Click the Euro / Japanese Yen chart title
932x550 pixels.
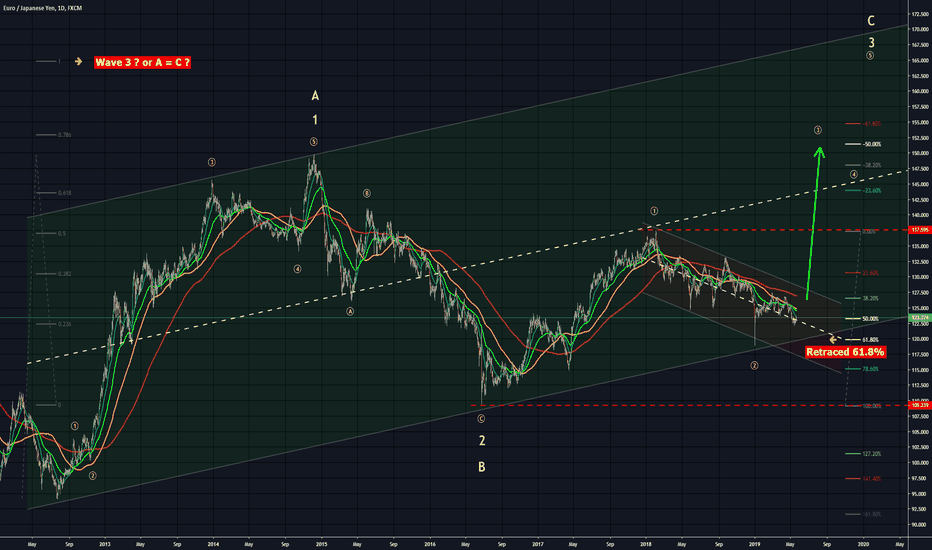pos(42,8)
